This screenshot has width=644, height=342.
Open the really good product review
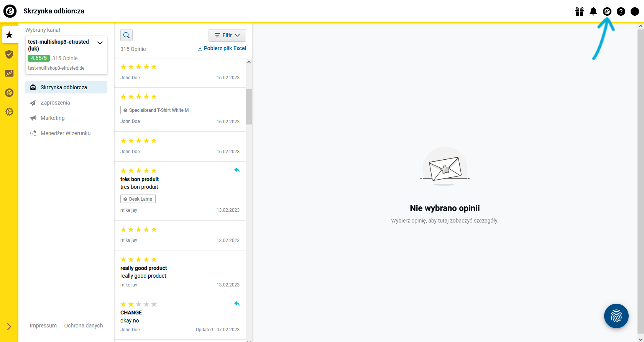180,273
